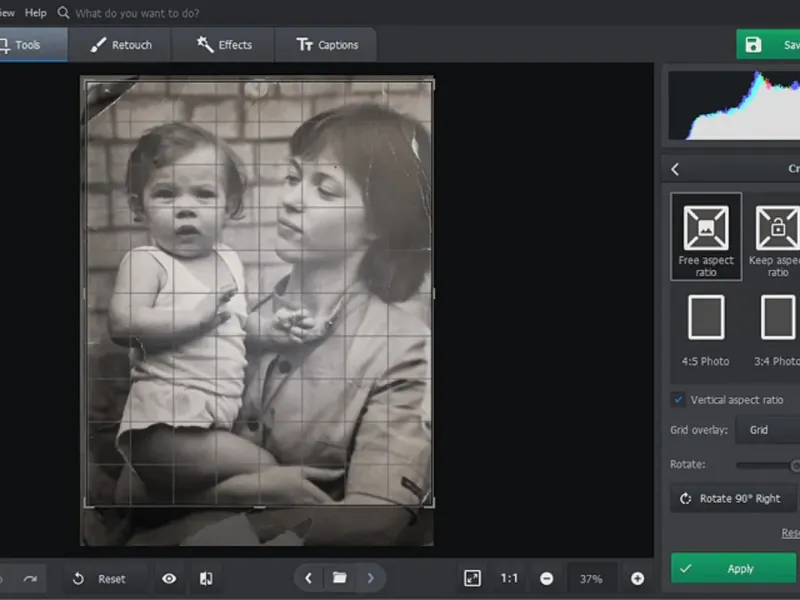Zoom in with the plus icon
The width and height of the screenshot is (800, 600).
(637, 578)
